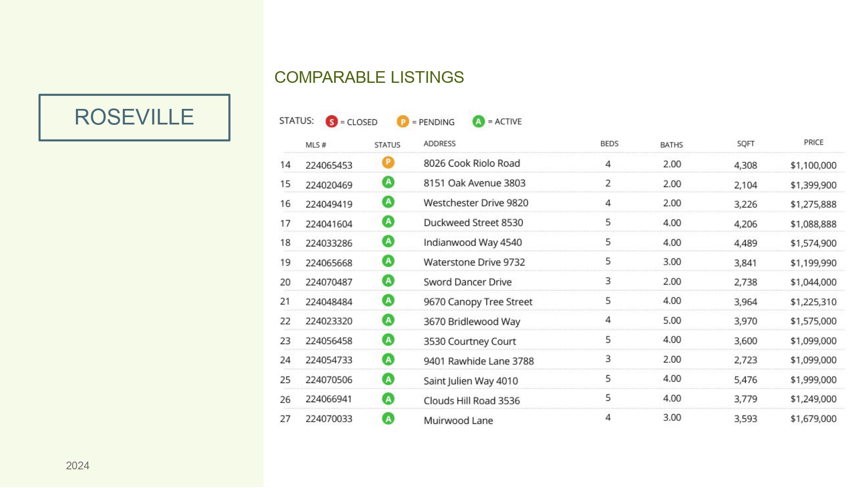The width and height of the screenshot is (868, 488).
Task: Click the price $1,574,900
Action: 813,243
